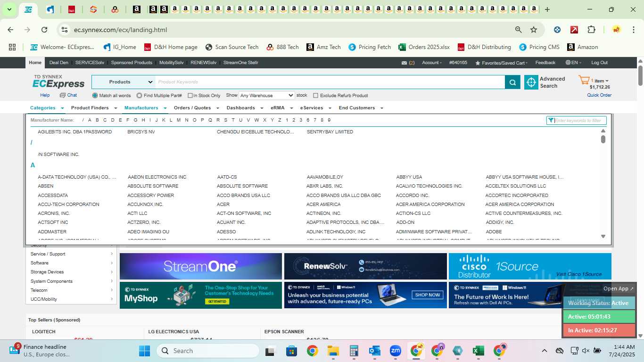
Task: Select the Find Multiple Part# radio button
Action: pos(140,96)
